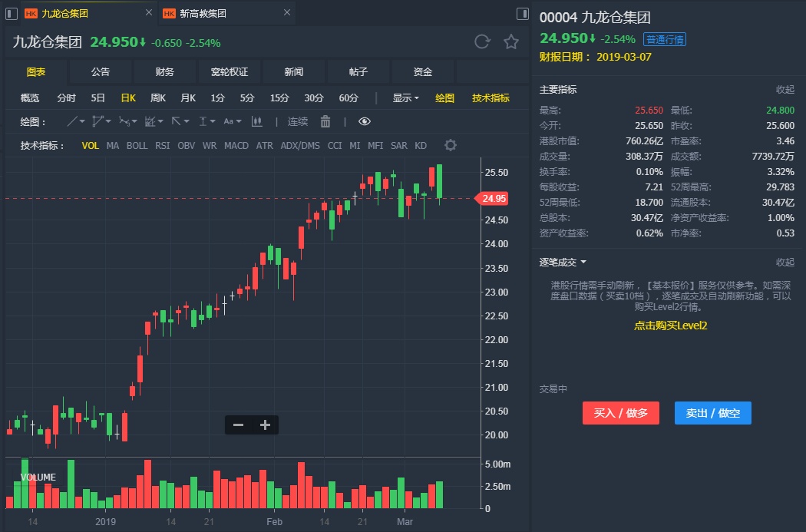Toggle the SAR indicator
This screenshot has width=806, height=532.
pos(399,145)
